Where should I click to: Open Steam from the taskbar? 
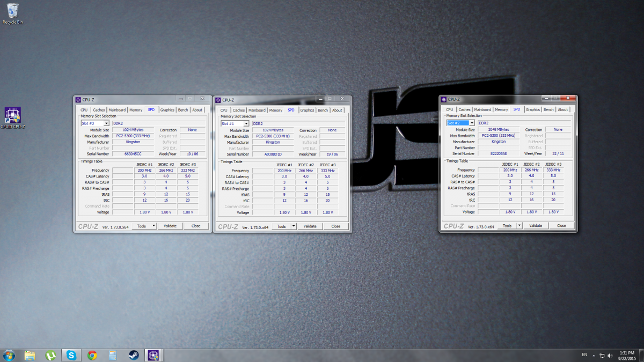[134, 355]
